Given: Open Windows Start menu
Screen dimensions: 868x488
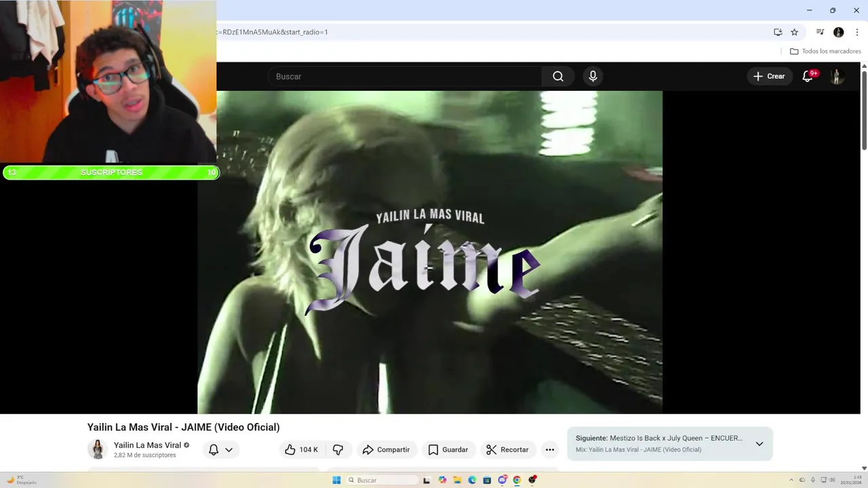Looking at the screenshot, I should pyautogui.click(x=336, y=480).
